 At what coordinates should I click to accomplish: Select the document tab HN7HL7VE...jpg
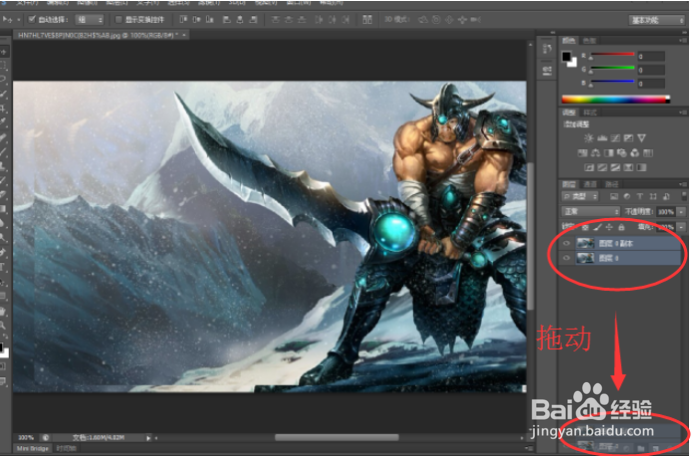pos(98,35)
